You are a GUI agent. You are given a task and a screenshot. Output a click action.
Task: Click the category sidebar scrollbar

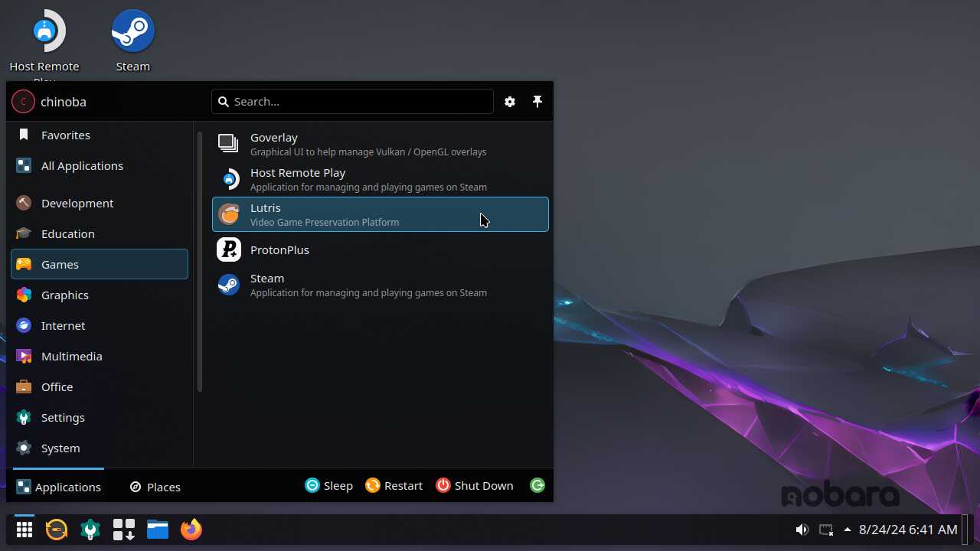pyautogui.click(x=200, y=262)
